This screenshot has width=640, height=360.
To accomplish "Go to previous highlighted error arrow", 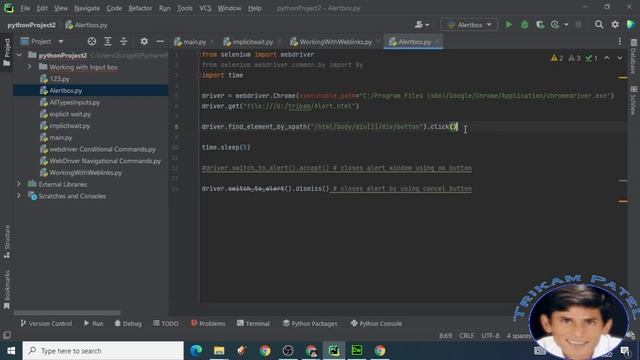I will tap(607, 58).
